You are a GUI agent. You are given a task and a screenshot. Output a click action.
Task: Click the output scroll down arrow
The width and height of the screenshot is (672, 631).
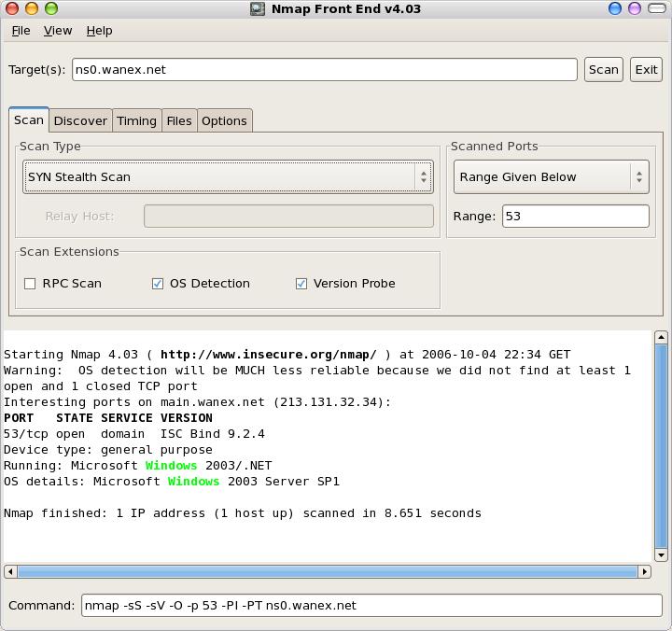click(x=661, y=555)
